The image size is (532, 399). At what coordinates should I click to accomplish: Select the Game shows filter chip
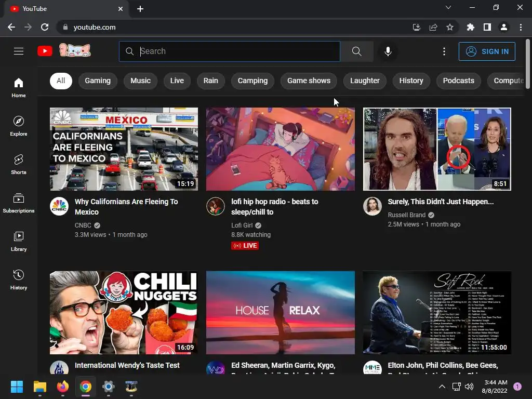[309, 81]
